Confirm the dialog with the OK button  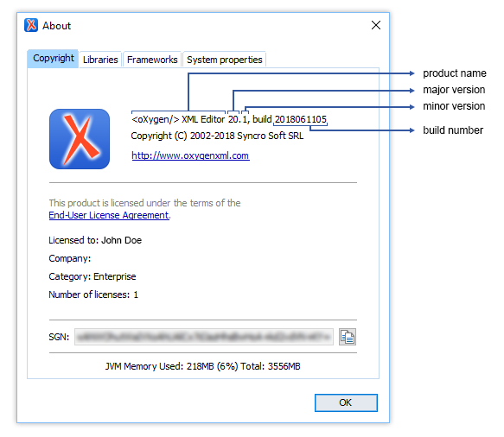pos(346,402)
